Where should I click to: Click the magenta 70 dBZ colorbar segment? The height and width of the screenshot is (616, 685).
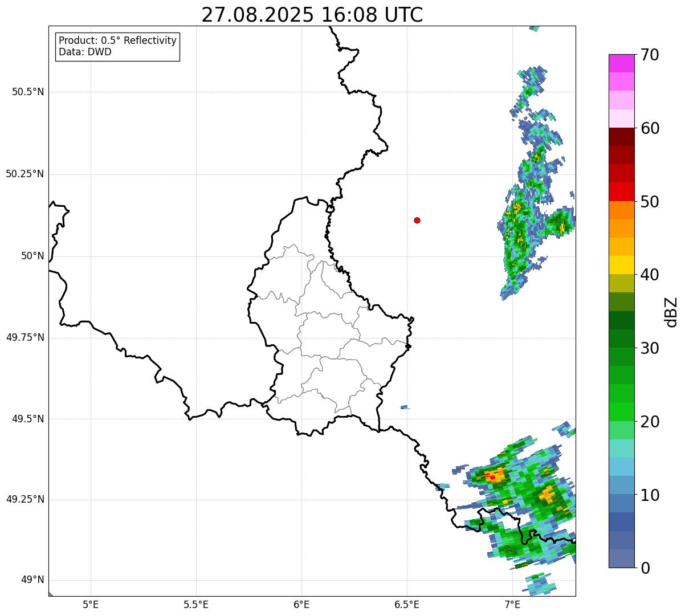pyautogui.click(x=622, y=63)
